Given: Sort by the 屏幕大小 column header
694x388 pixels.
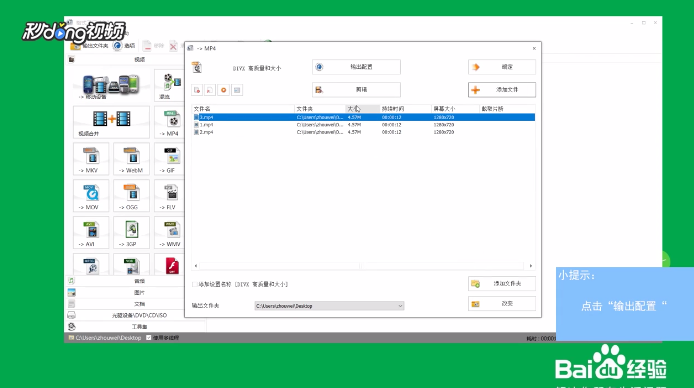Looking at the screenshot, I should [455, 108].
